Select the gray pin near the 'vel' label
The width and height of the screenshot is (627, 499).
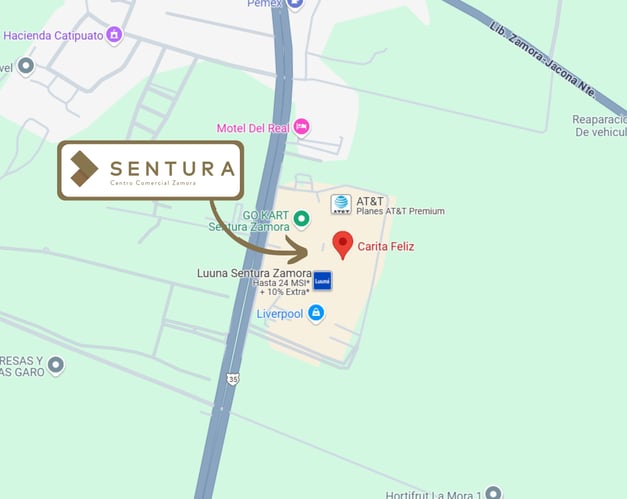click(26, 66)
